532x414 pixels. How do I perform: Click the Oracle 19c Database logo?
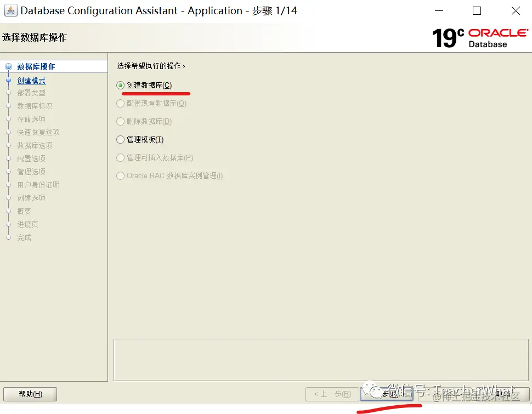tap(480, 38)
